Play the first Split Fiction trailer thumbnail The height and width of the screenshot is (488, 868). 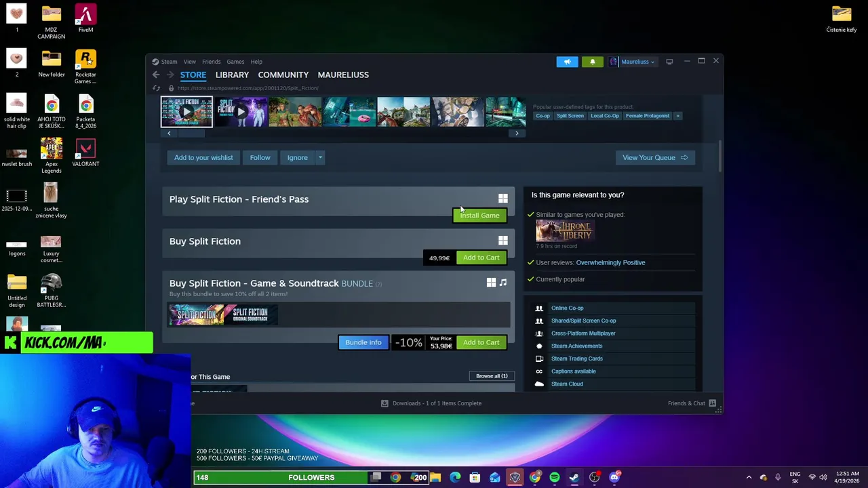point(186,112)
